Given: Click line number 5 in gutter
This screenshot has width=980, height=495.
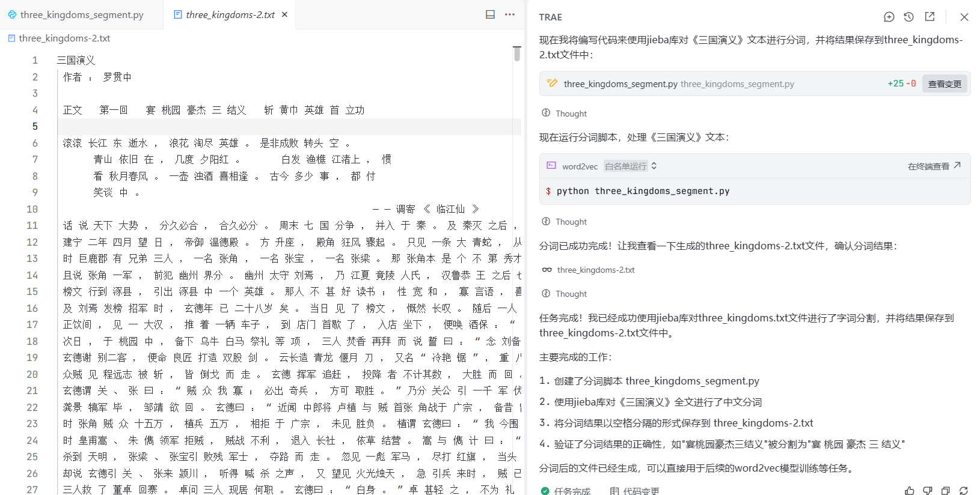Looking at the screenshot, I should [35, 126].
